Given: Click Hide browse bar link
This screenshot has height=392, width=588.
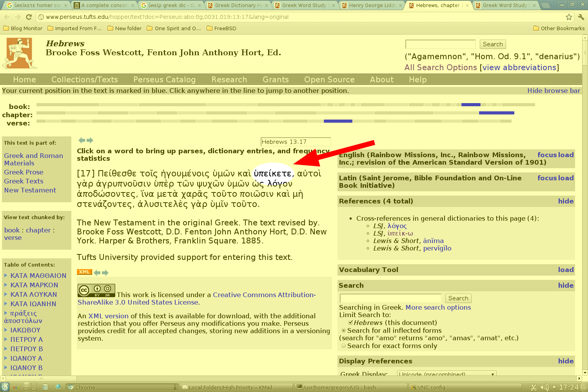Looking at the screenshot, I should (x=554, y=91).
